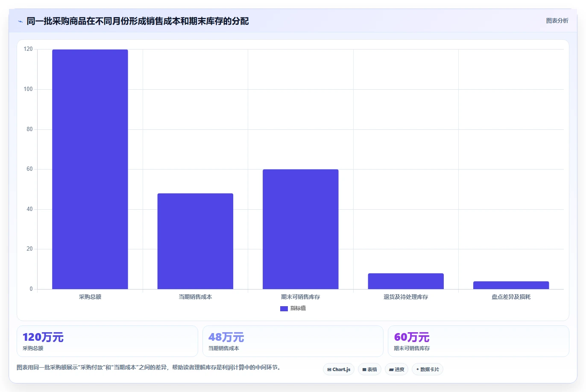Click the 数据卡片 tag

428,369
